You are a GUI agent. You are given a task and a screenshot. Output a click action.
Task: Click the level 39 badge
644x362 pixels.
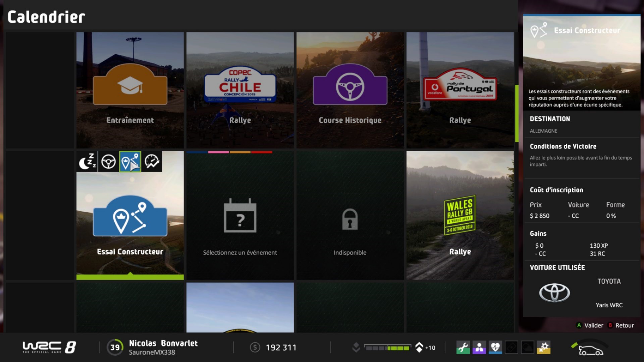[x=115, y=347]
